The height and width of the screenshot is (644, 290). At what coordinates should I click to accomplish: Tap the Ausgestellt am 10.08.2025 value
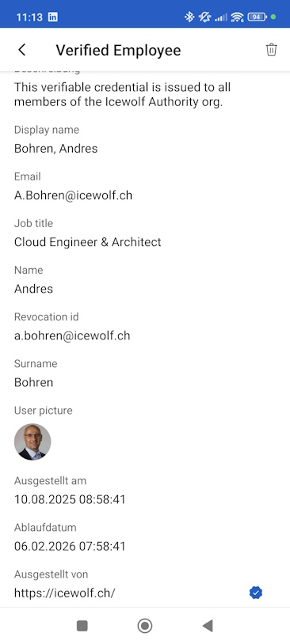(x=70, y=499)
